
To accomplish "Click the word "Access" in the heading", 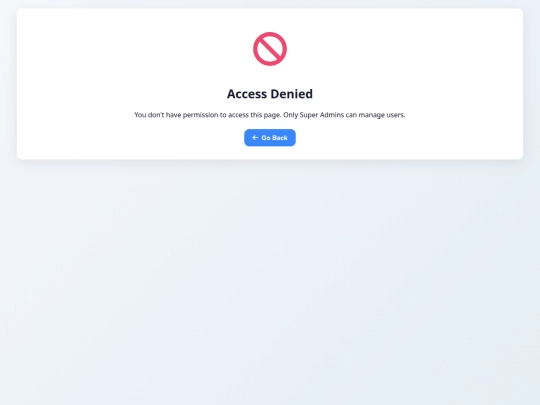I will 247,94.
